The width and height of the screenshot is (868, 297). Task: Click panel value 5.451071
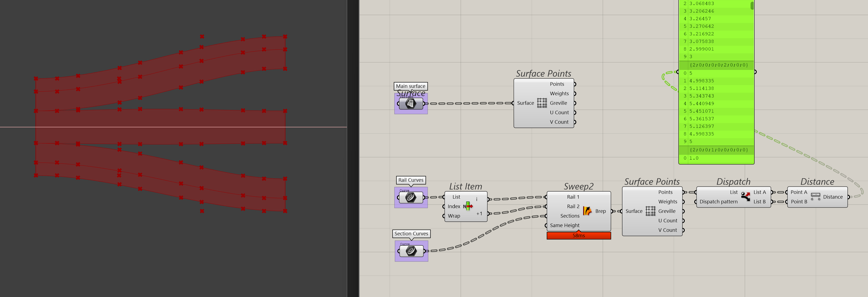click(702, 111)
